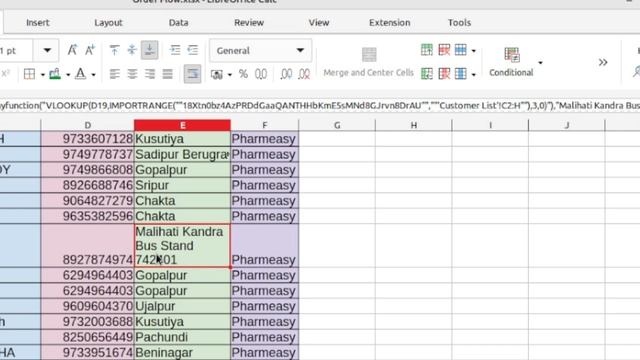Expand the font color dropdown arrow
The width and height of the screenshot is (640, 360).
click(93, 75)
